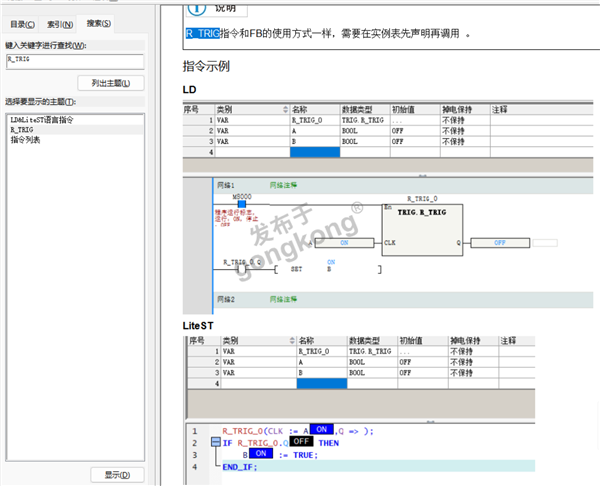Screen dimensions: 600x486
Task: Open the 搜索 tab
Action: 99,23
